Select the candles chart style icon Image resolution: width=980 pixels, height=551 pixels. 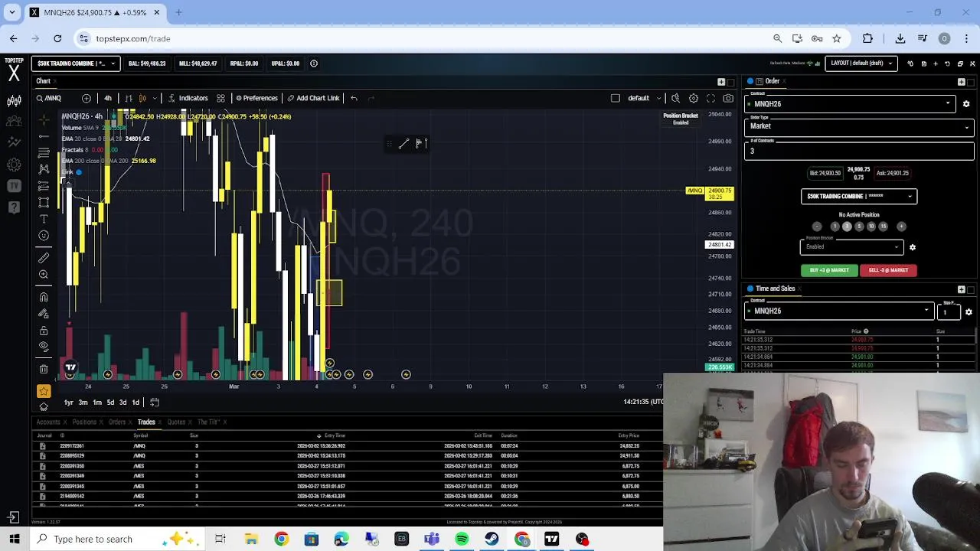pyautogui.click(x=142, y=98)
